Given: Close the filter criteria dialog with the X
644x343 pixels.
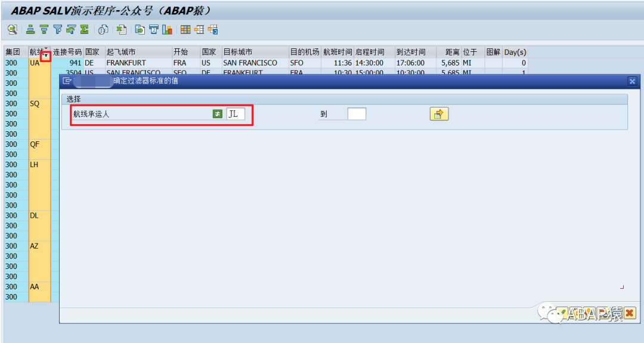Looking at the screenshot, I should [633, 81].
